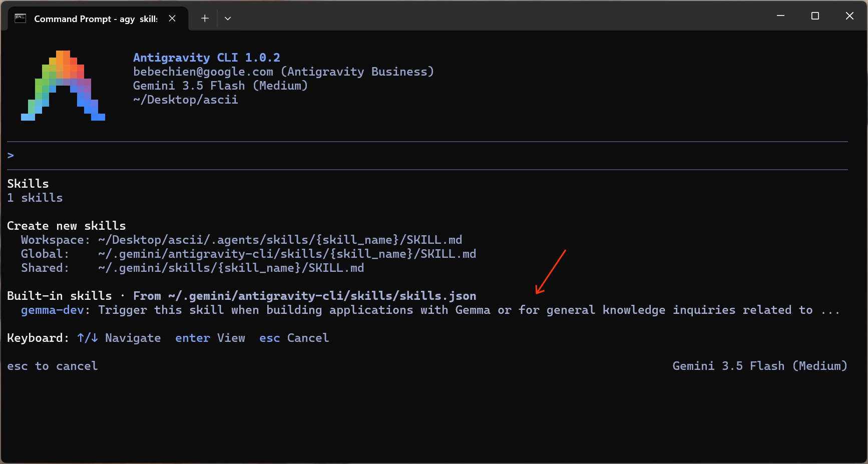Minimize the terminal window

780,16
